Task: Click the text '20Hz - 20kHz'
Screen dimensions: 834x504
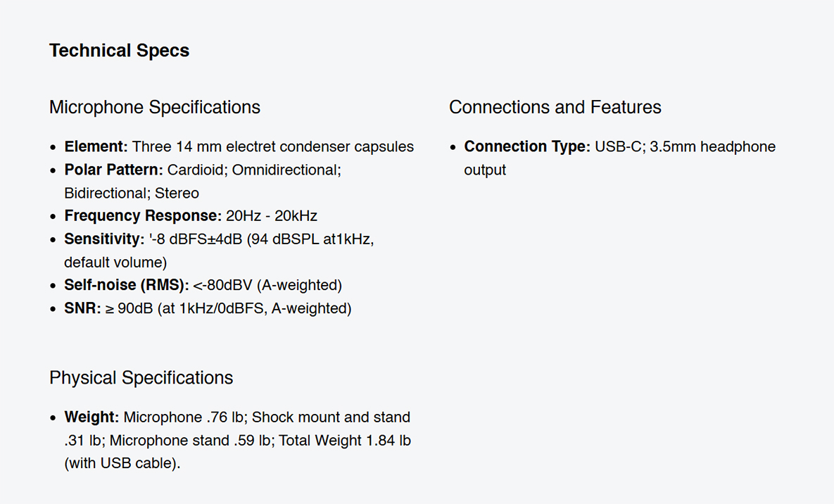Action: point(272,216)
